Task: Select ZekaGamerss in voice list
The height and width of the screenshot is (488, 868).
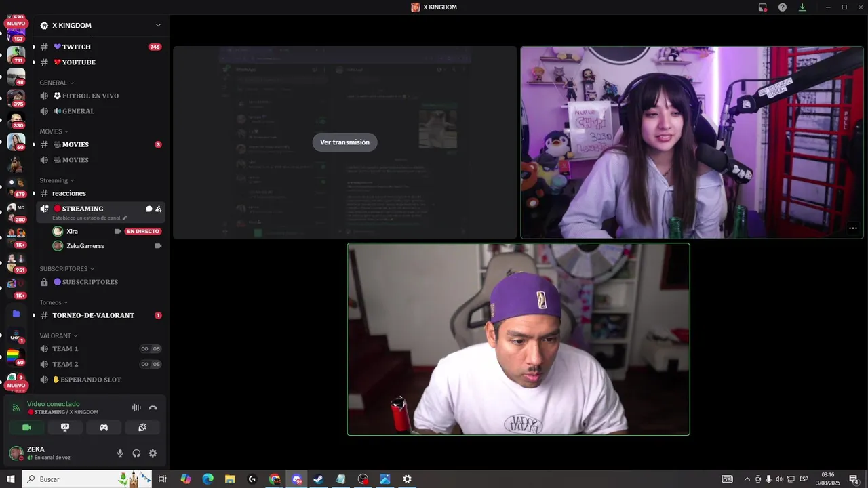Action: tap(107, 246)
